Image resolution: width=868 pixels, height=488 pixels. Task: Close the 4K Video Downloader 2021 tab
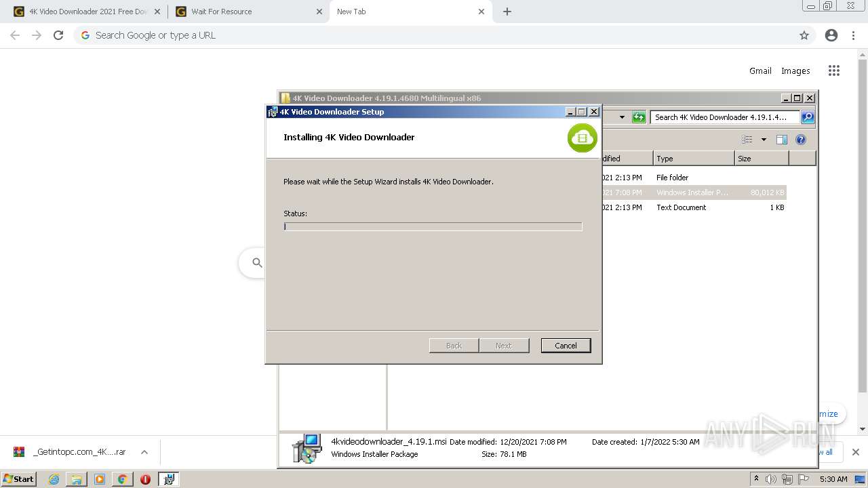[x=157, y=12]
